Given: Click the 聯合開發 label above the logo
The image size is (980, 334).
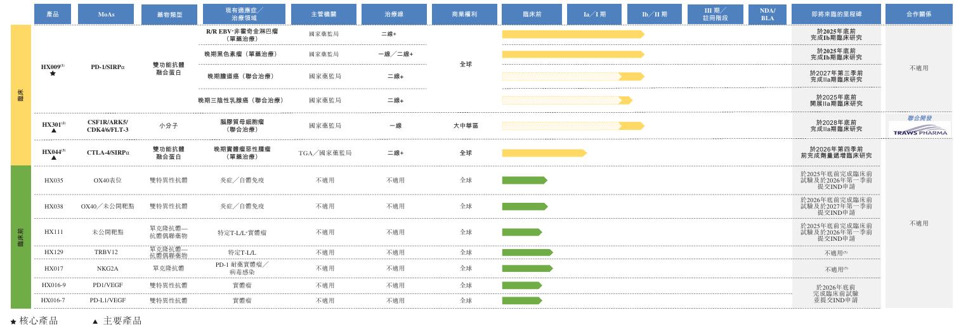Looking at the screenshot, I should [919, 118].
